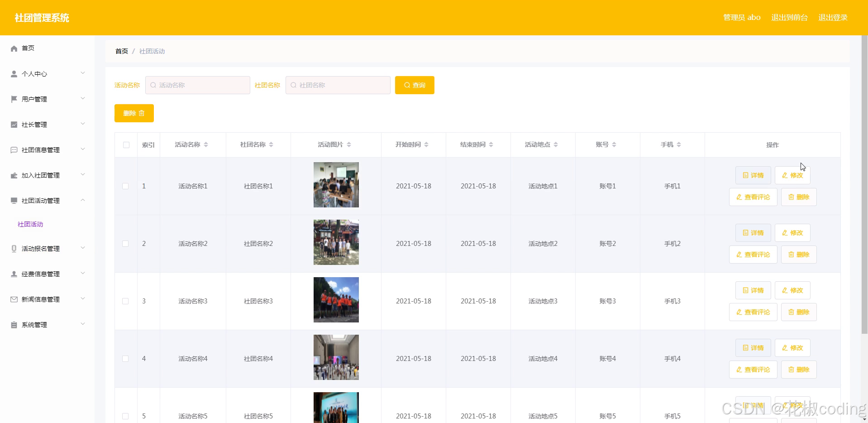Click the 用户管理 flag icon

(14, 99)
